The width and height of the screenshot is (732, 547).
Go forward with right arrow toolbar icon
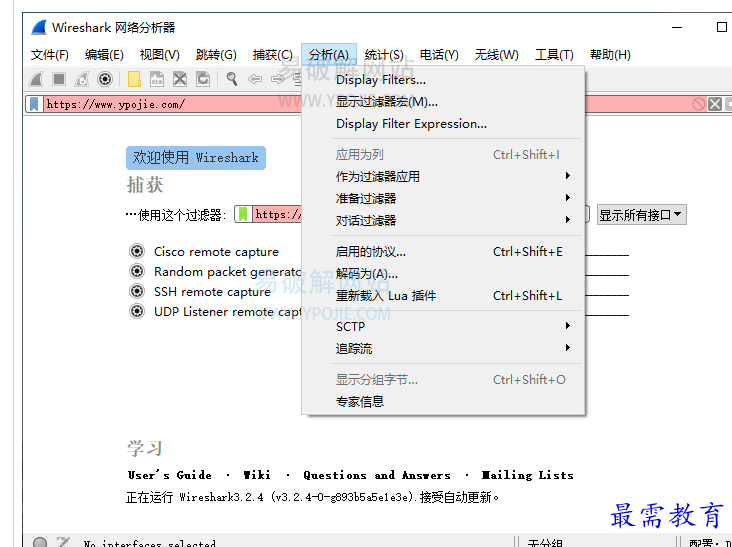tap(278, 79)
